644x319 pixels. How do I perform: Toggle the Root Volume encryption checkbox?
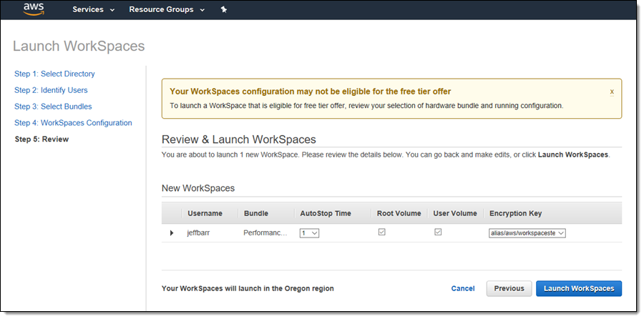click(x=382, y=232)
